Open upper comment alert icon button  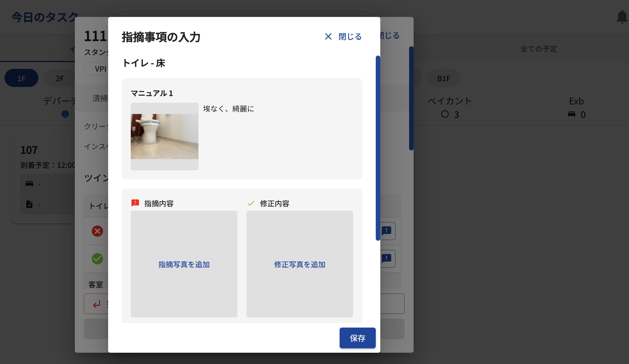click(x=387, y=231)
